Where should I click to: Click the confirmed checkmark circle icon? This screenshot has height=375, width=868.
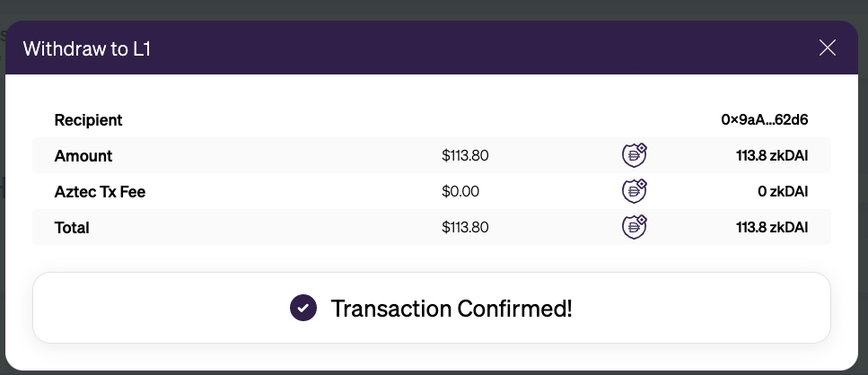point(303,308)
